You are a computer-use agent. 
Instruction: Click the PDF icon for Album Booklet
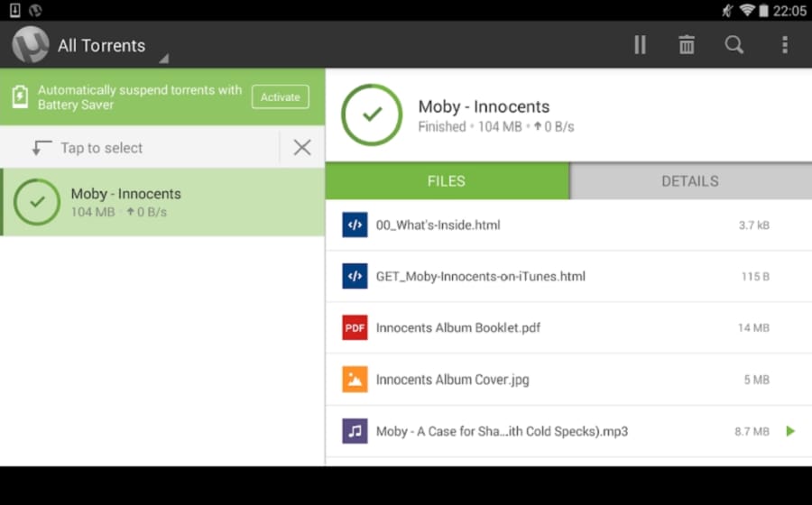(355, 327)
